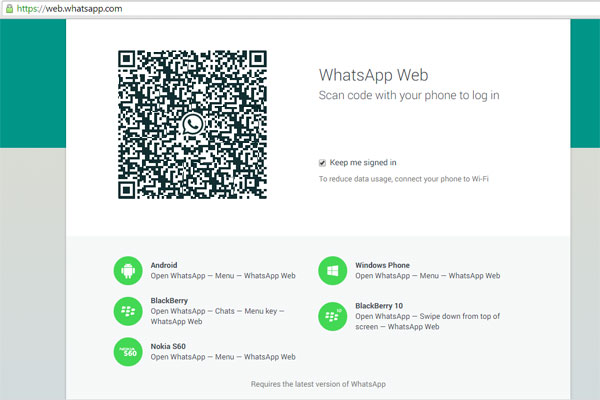Click 'Swipe down from top of screen' instructions
Screen dimensions: 600x400
click(x=427, y=322)
